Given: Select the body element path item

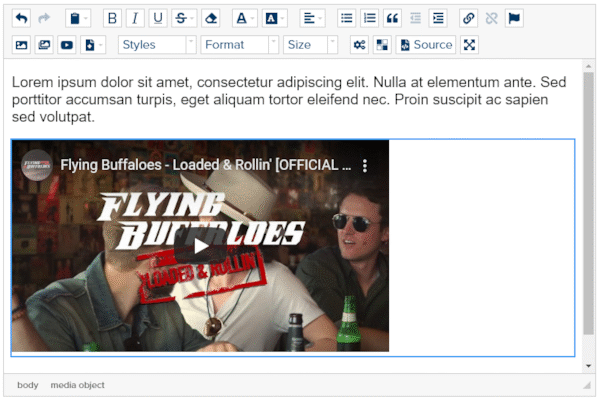Looking at the screenshot, I should [28, 385].
